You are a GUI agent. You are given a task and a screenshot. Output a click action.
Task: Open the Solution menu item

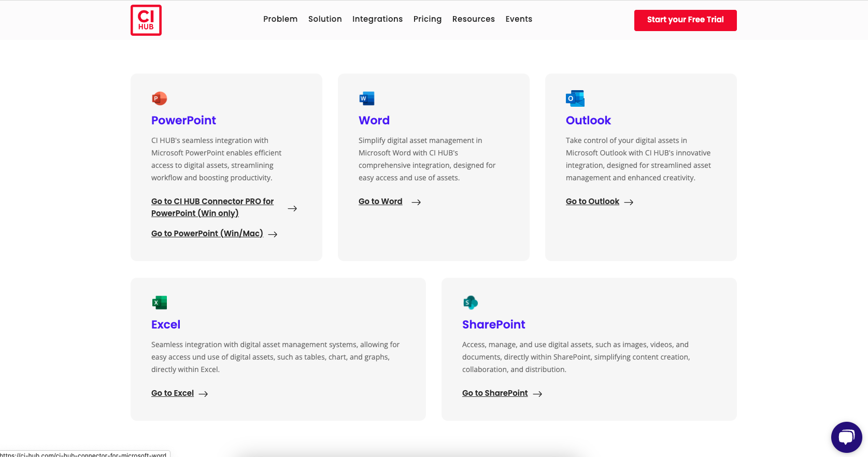[325, 19]
